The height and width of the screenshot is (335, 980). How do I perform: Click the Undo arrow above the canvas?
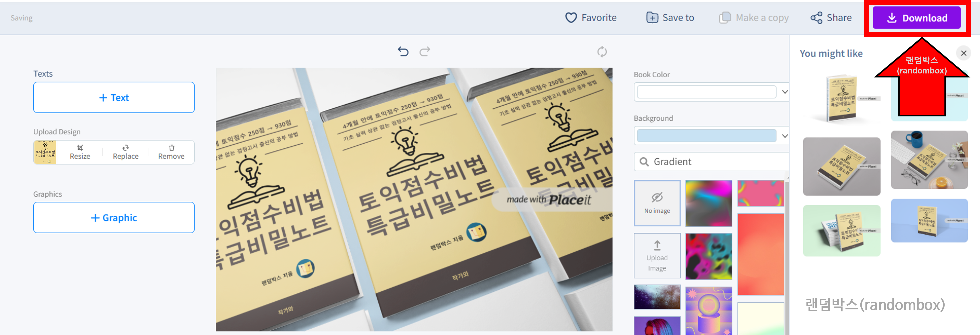[403, 52]
